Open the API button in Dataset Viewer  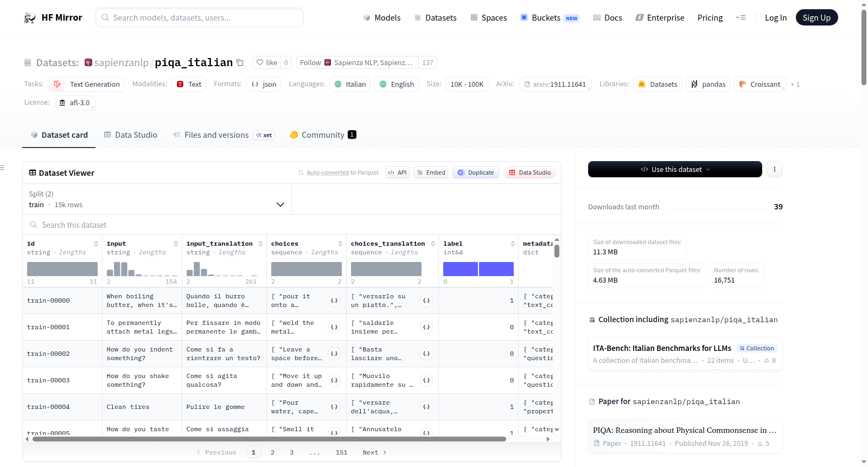(397, 172)
